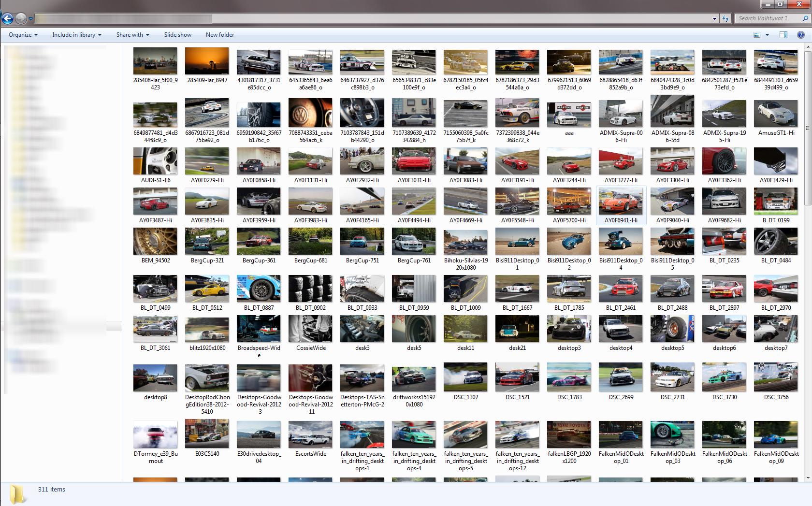Select the AY0F3031-Hi red car thumbnail

click(x=414, y=161)
